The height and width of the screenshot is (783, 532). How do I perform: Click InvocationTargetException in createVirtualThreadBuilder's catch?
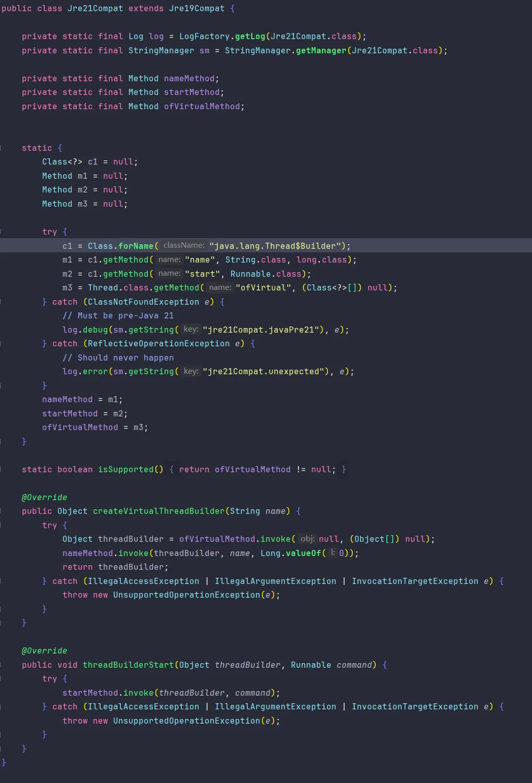coord(415,581)
